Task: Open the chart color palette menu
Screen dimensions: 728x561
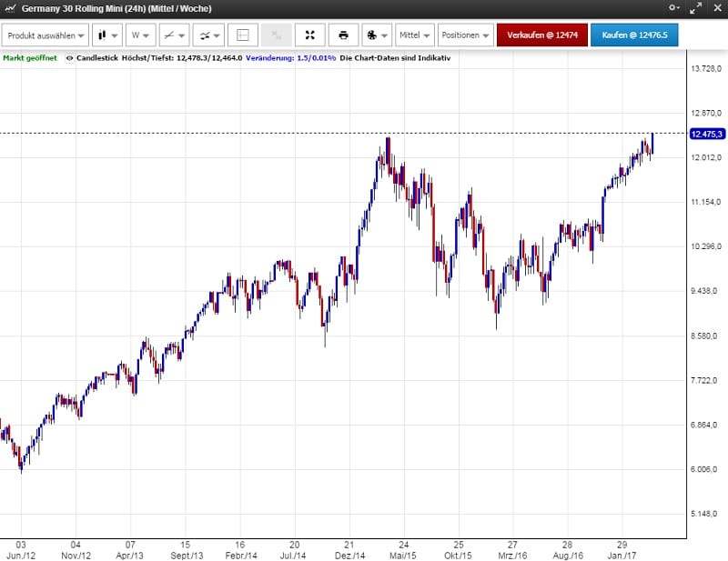Action: point(375,35)
